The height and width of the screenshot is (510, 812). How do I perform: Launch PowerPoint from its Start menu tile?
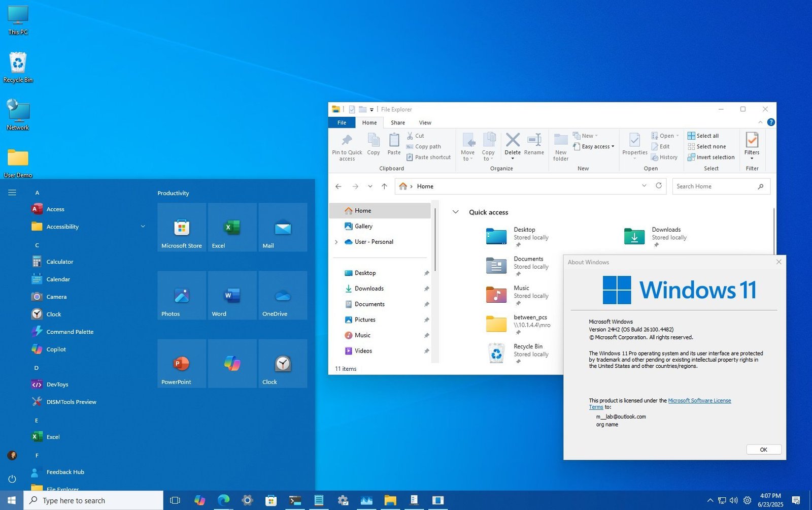click(x=181, y=363)
